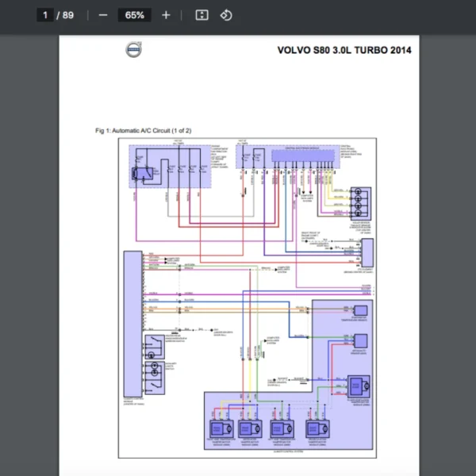Click the four-circle sensor connector on the right
This screenshot has width=476, height=476.
pos(360,202)
